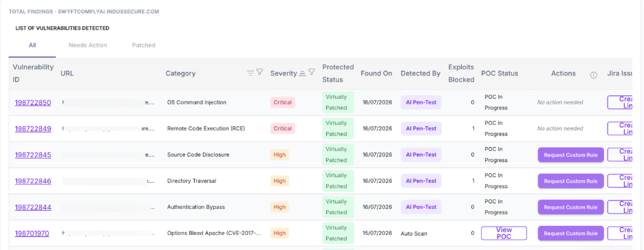Show the Actions column info icon
Image resolution: width=644 pixels, height=250 pixels.
tap(594, 75)
